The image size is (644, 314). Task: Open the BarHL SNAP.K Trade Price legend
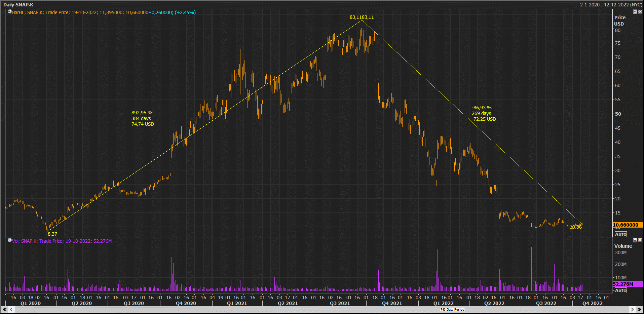[x=104, y=12]
